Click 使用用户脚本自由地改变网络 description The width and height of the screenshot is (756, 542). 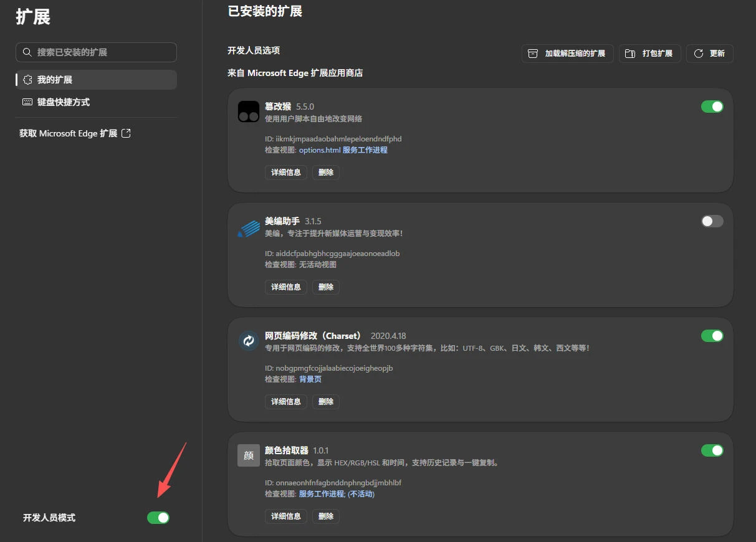pyautogui.click(x=313, y=118)
